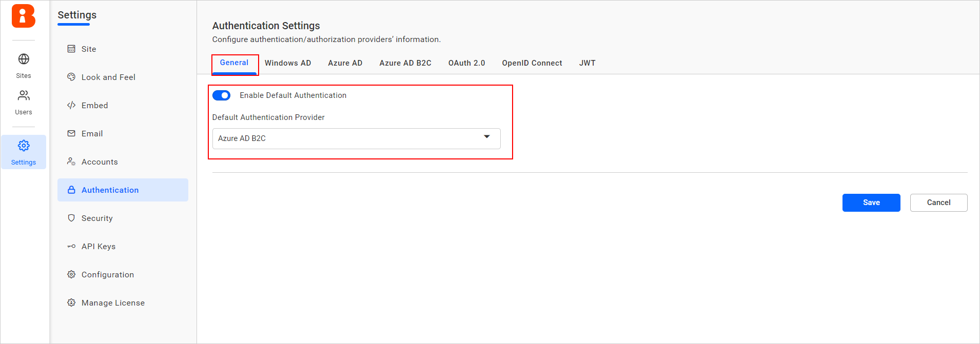The height and width of the screenshot is (344, 980).
Task: Click the Settings heading at top
Action: pos(77,15)
